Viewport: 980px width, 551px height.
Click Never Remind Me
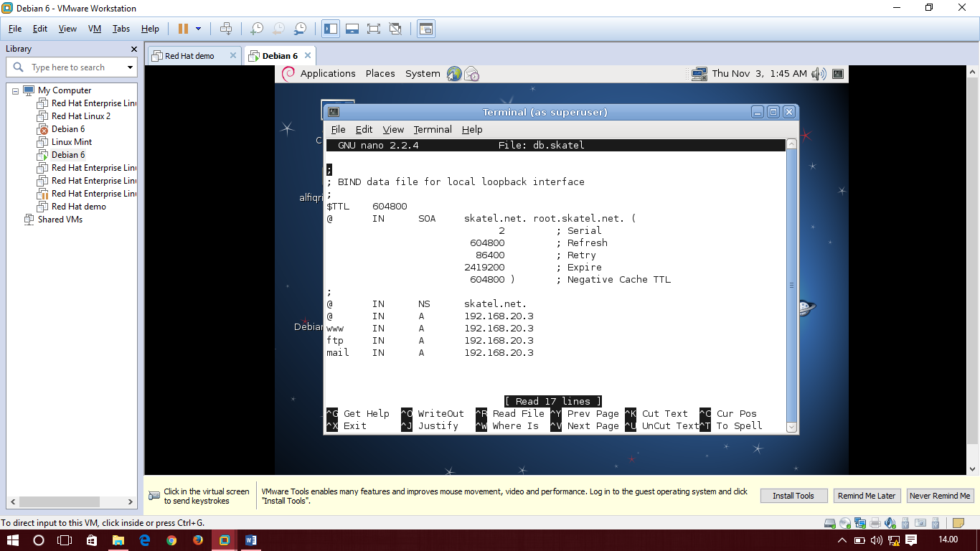point(940,495)
